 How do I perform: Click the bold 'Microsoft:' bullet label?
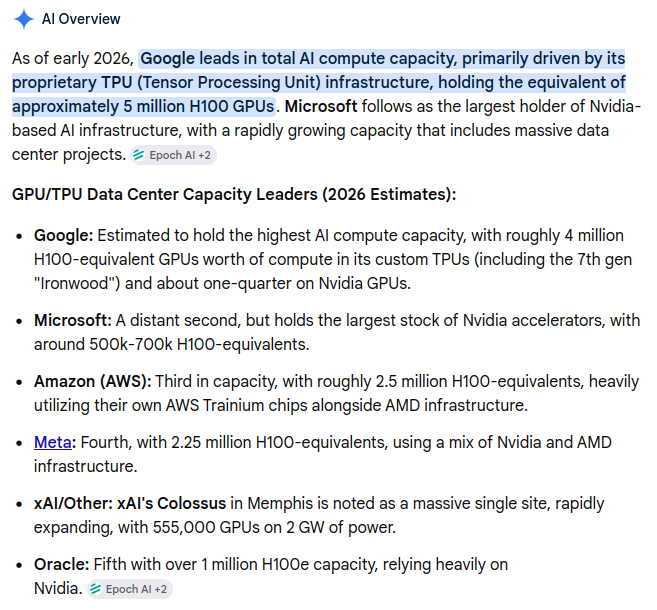[x=73, y=321]
